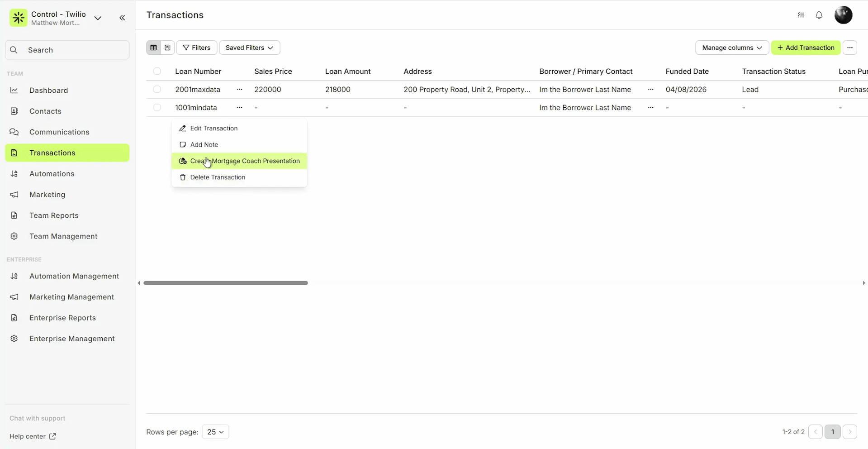Open the Marketing megaphone icon
The image size is (868, 449).
pos(14,194)
